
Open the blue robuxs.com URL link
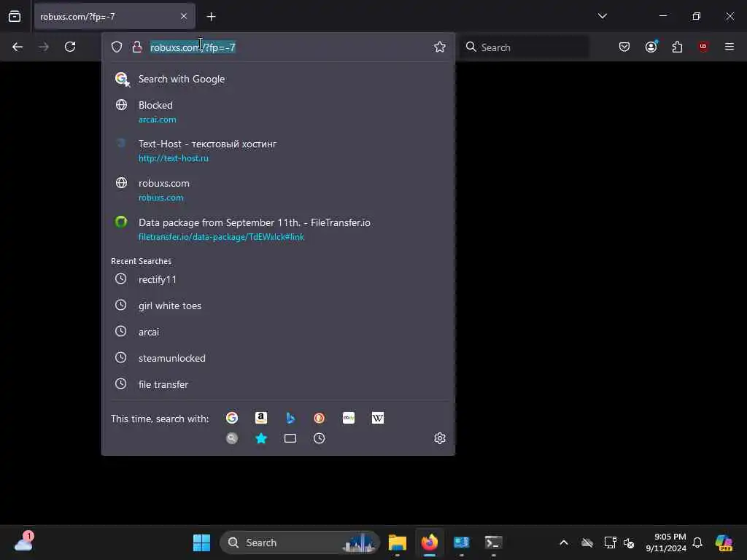(161, 198)
